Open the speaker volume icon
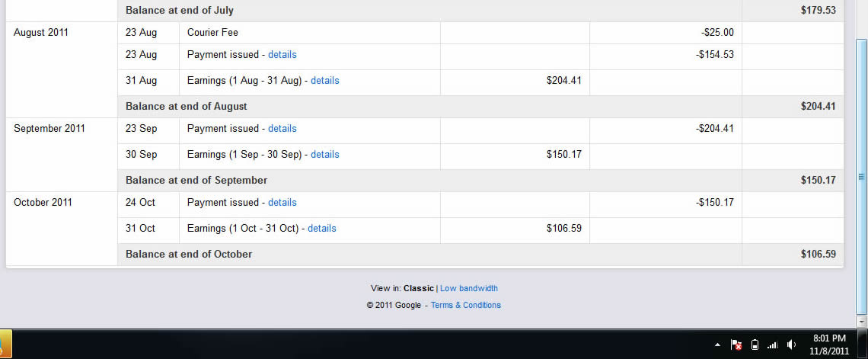Screen dimensions: 868x359 [791, 345]
